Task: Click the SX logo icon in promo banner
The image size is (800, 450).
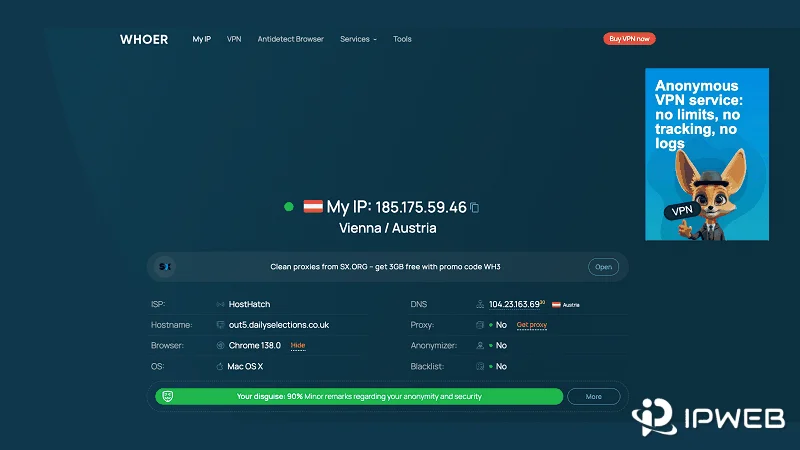Action: tap(165, 266)
